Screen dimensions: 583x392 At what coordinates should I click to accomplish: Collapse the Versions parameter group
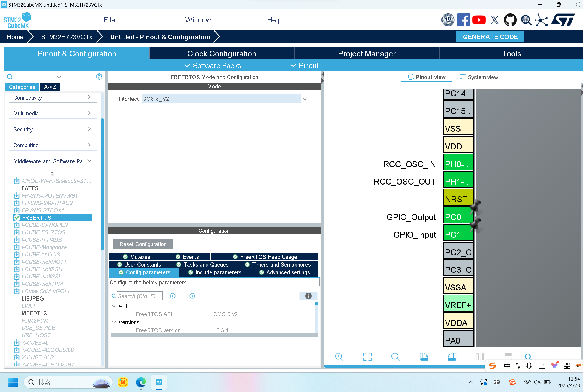coord(114,322)
